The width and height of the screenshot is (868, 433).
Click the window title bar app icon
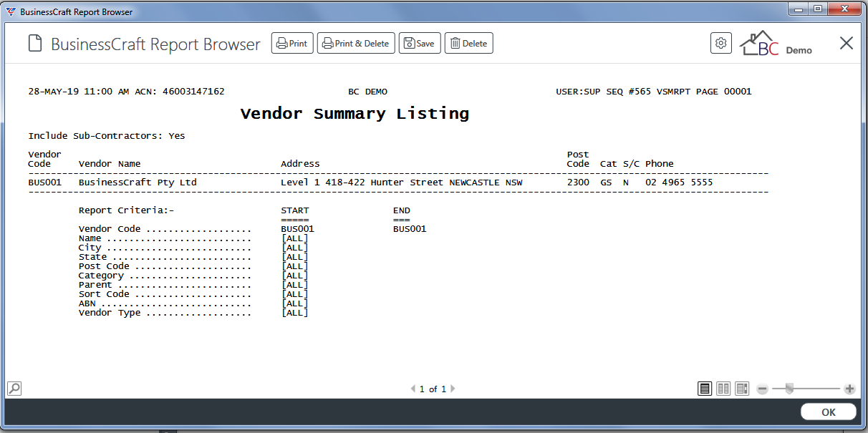point(11,12)
